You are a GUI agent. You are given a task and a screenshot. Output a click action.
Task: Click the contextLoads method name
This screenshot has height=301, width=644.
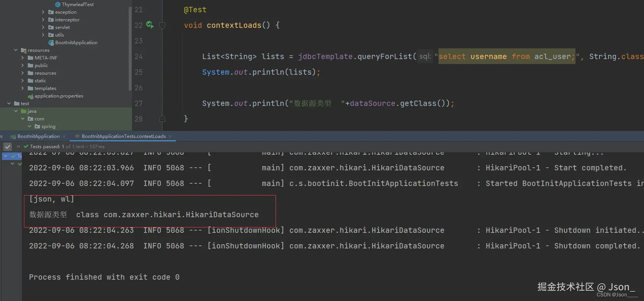(x=234, y=25)
